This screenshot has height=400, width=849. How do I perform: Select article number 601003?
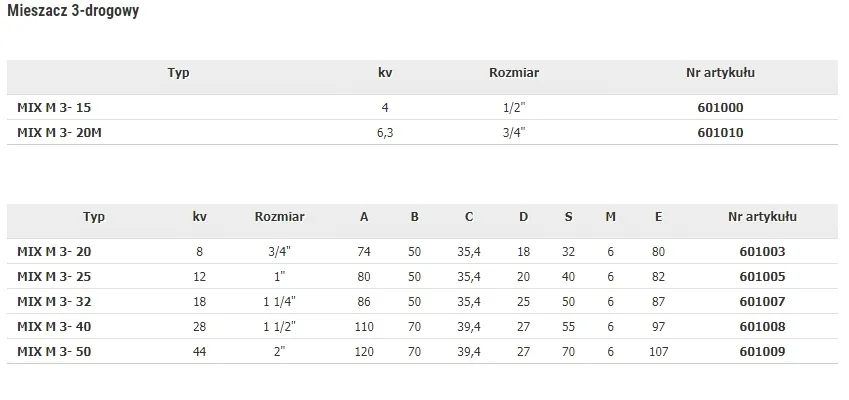coord(762,252)
